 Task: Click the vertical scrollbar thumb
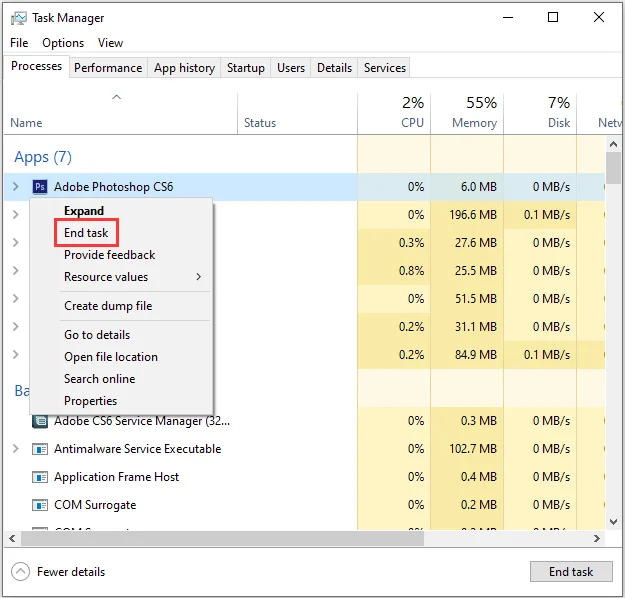pyautogui.click(x=613, y=168)
